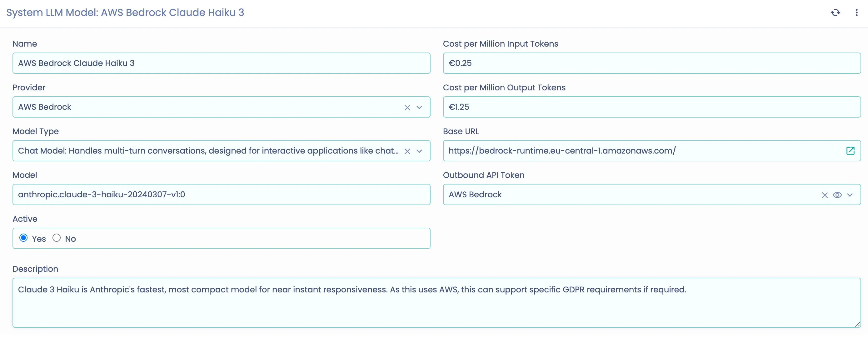Open the Model Type combo box
The height and width of the screenshot is (339, 868).
click(x=222, y=151)
